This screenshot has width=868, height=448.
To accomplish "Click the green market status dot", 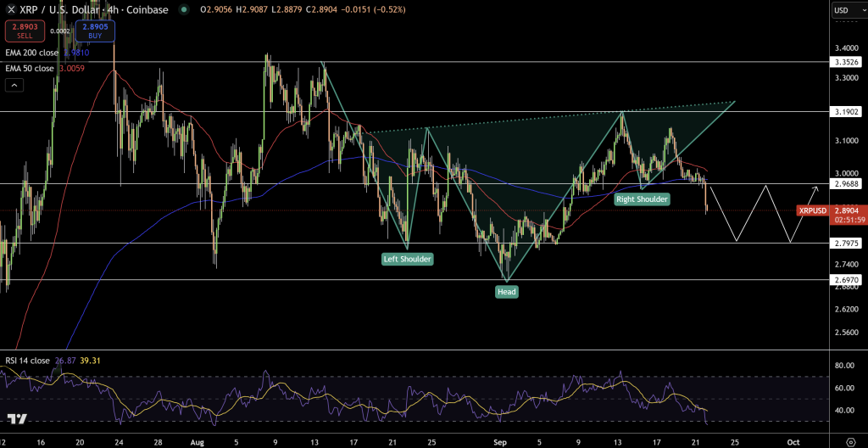I will [184, 9].
